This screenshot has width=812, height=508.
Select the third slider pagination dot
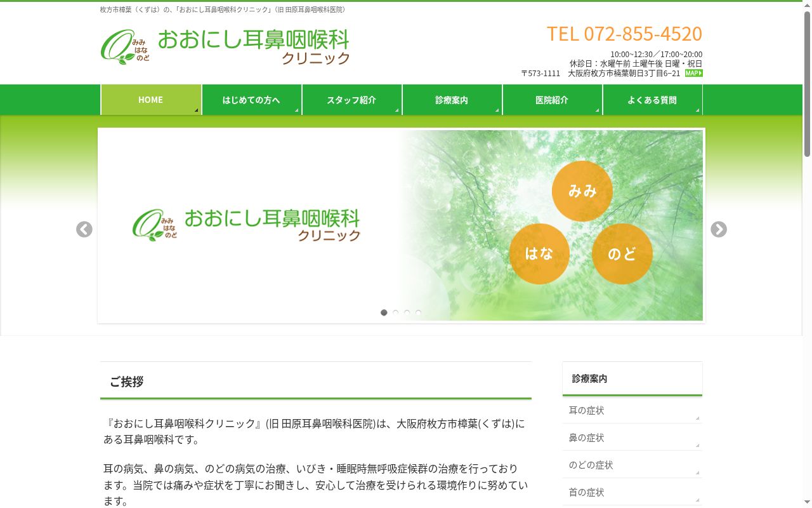tap(407, 312)
